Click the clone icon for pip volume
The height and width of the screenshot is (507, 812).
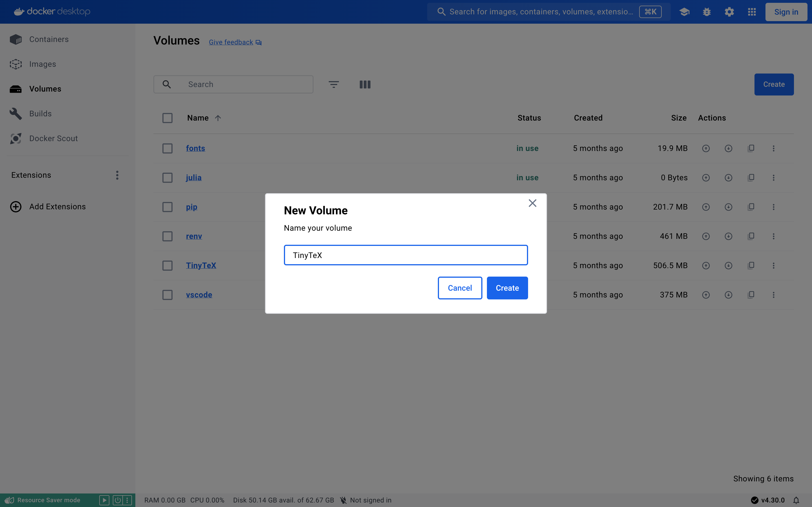click(x=751, y=207)
